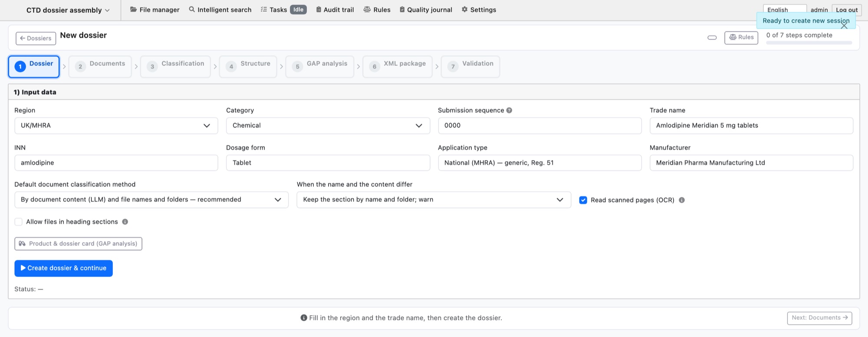
Task: Go back with the Dossiers button
Action: tap(36, 38)
